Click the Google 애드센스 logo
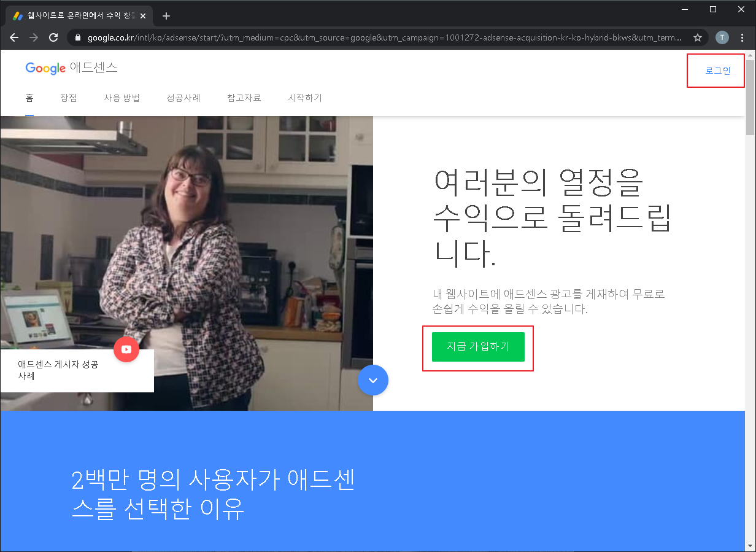This screenshot has height=552, width=756. click(x=71, y=68)
